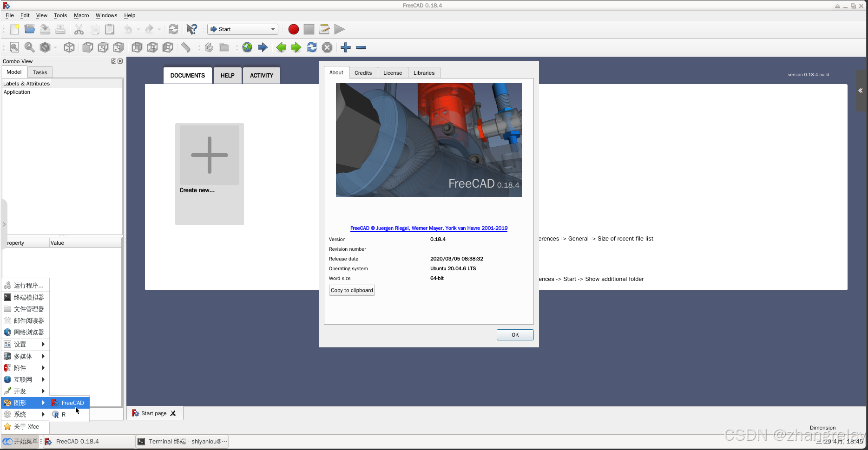The width and height of the screenshot is (868, 450).
Task: Collapse side panel with double chevron
Action: [861, 91]
